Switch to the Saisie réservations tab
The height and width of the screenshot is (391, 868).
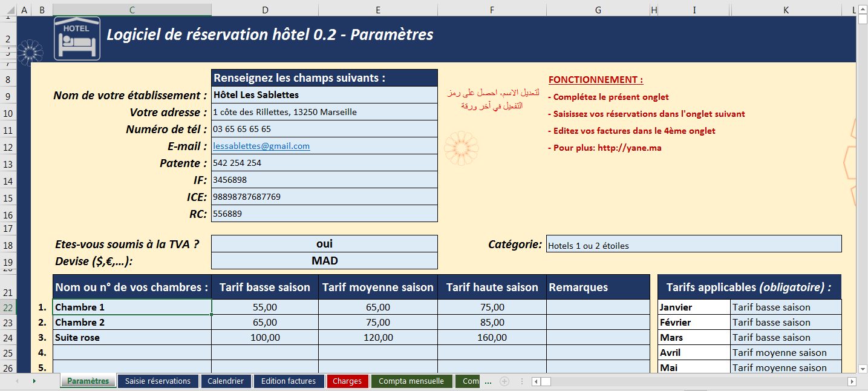[x=158, y=381]
